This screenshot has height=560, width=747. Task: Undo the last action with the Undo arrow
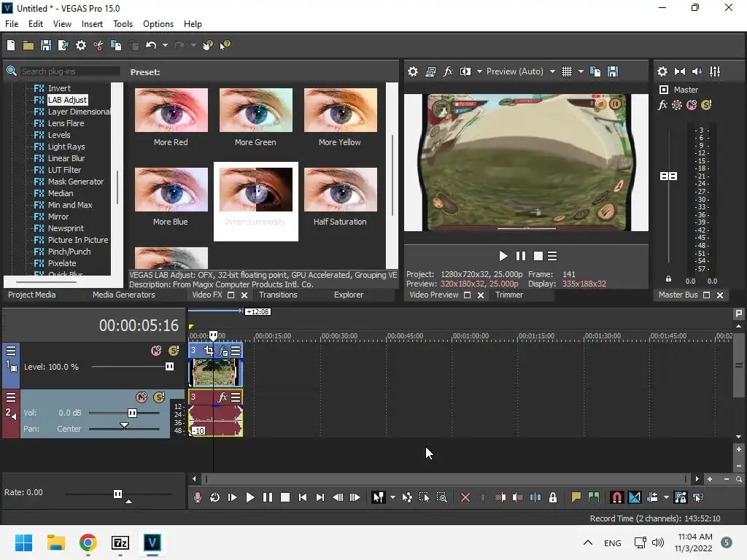tap(151, 45)
